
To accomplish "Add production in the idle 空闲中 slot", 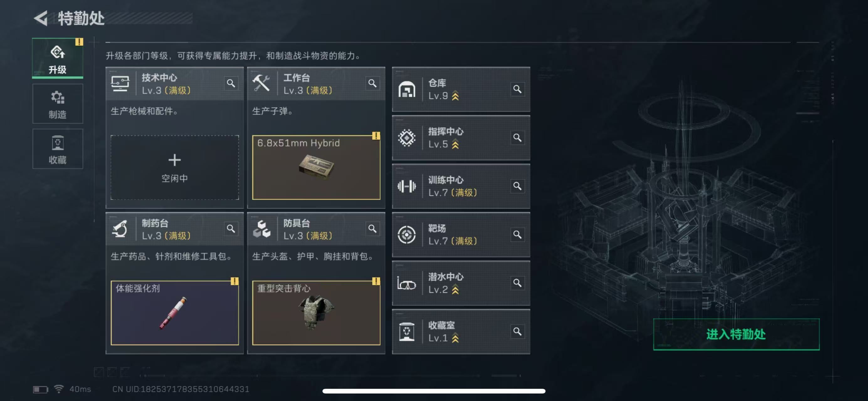I will coord(175,167).
